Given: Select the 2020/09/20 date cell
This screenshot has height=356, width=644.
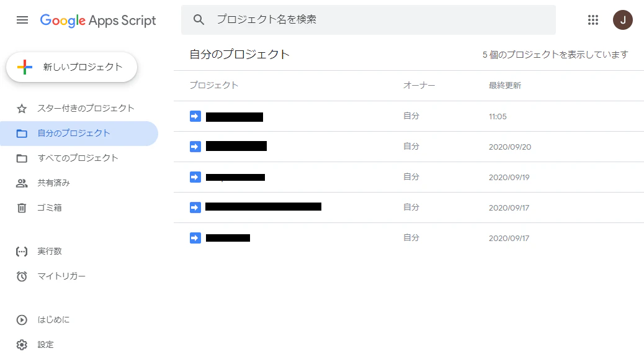Looking at the screenshot, I should (x=510, y=147).
